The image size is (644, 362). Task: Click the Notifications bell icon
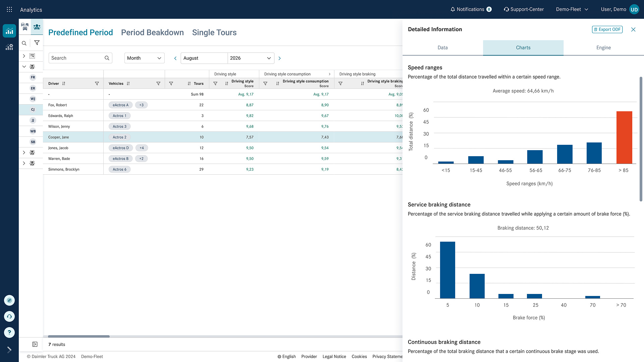(x=452, y=9)
